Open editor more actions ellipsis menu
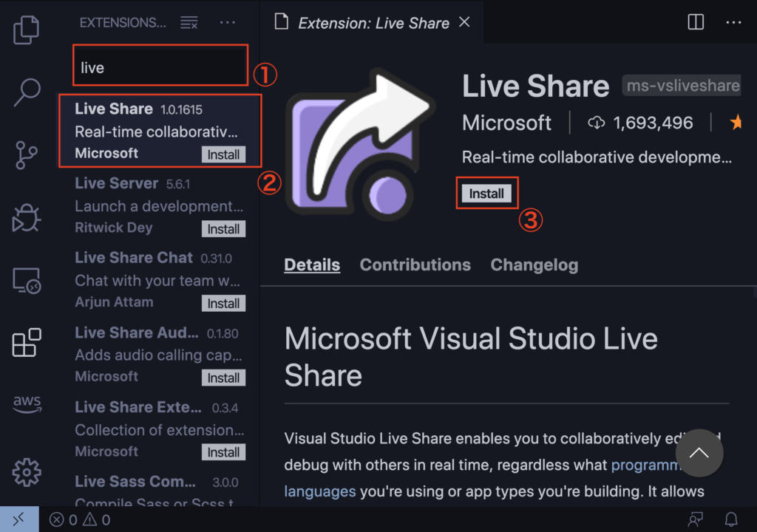757x532 pixels. [733, 22]
